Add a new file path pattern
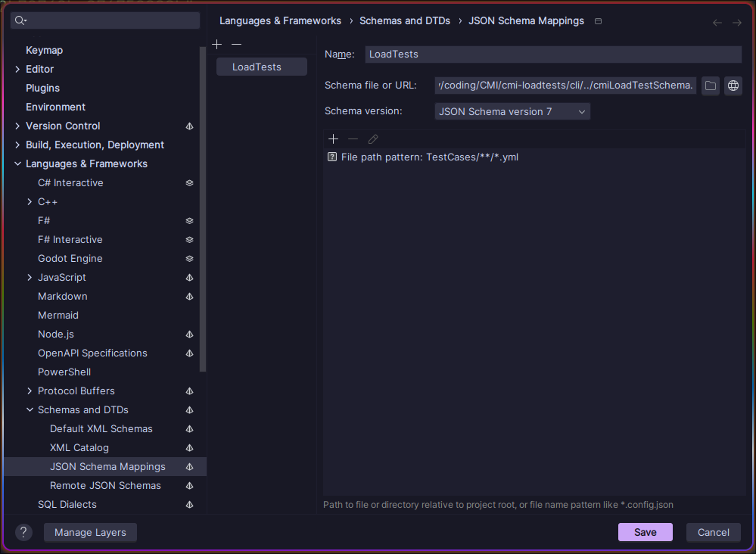Image resolution: width=756 pixels, height=554 pixels. (x=333, y=139)
